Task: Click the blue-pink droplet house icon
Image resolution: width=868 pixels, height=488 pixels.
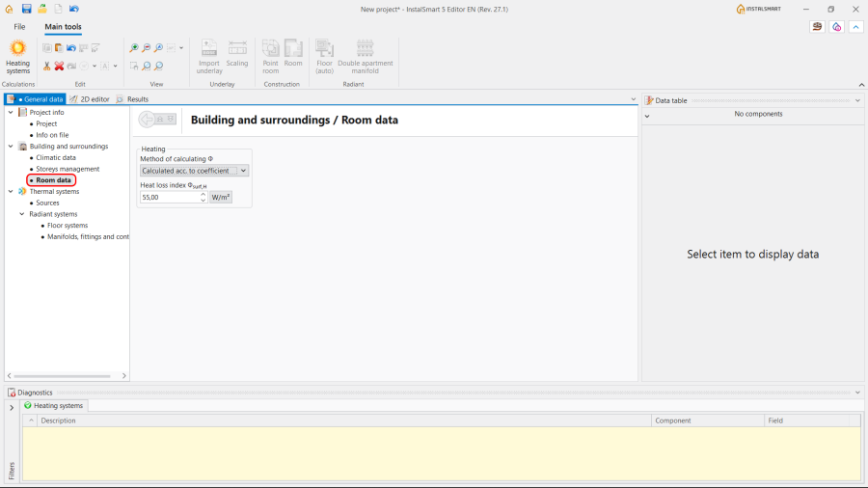Action: point(836,27)
